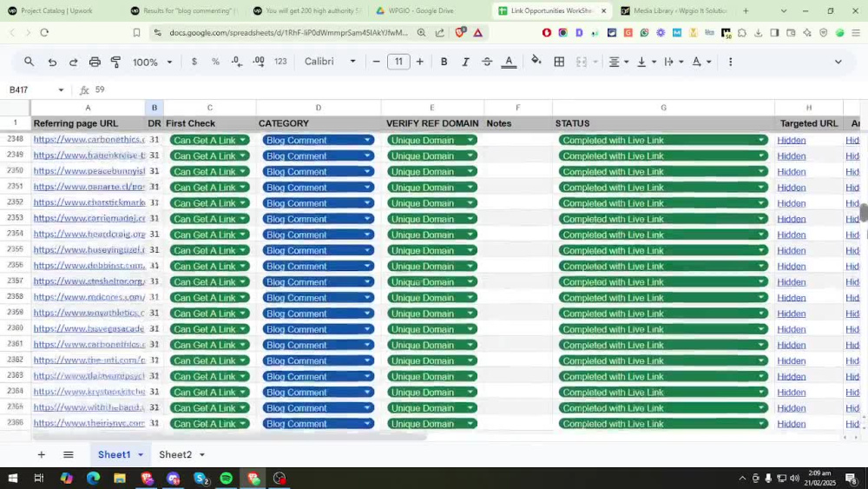This screenshot has width=868, height=489.
Task: Toggle italic formatting
Action: point(465,62)
